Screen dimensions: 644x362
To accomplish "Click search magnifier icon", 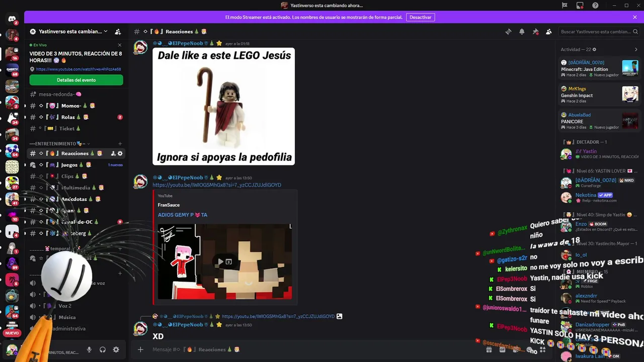I will pos(635,32).
